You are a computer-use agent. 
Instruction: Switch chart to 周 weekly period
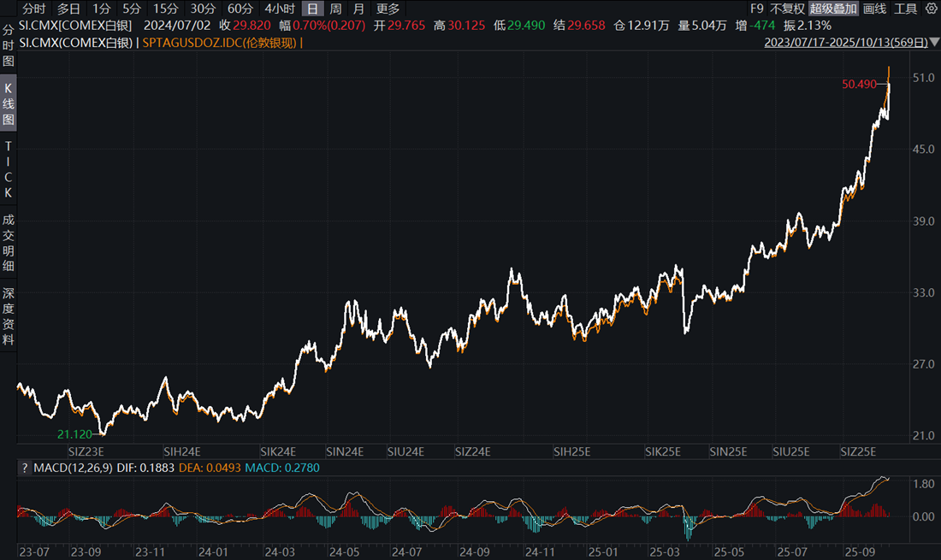[x=335, y=9]
